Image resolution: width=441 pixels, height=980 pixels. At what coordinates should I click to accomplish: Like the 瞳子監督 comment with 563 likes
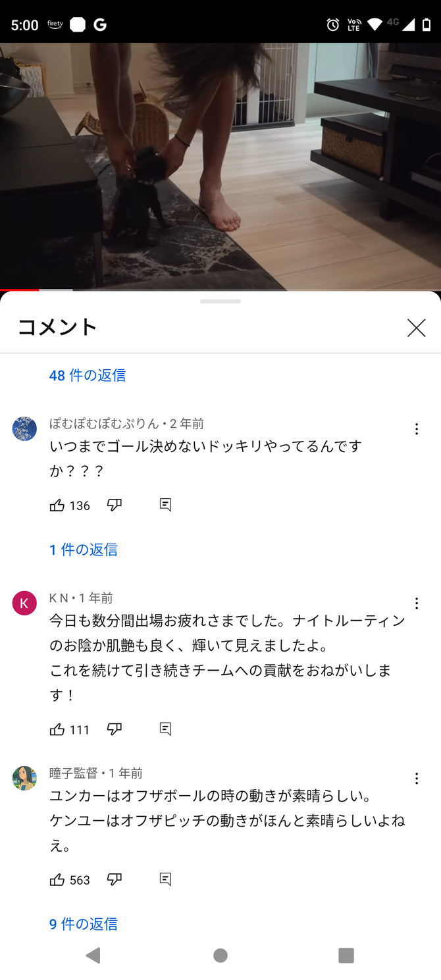tap(57, 880)
